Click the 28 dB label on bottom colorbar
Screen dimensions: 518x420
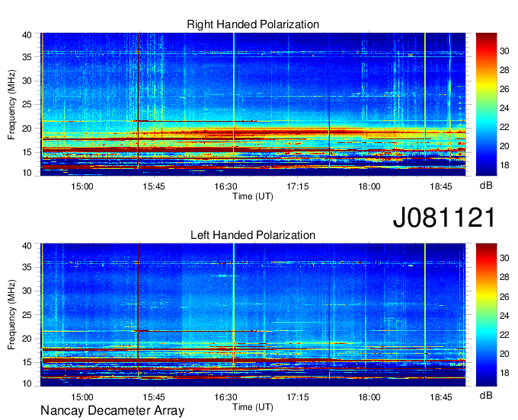click(x=504, y=277)
